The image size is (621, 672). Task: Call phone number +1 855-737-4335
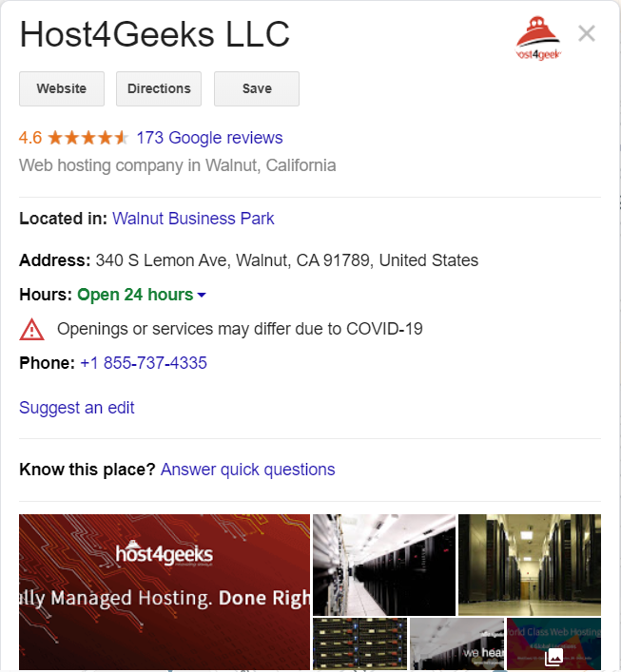point(144,363)
